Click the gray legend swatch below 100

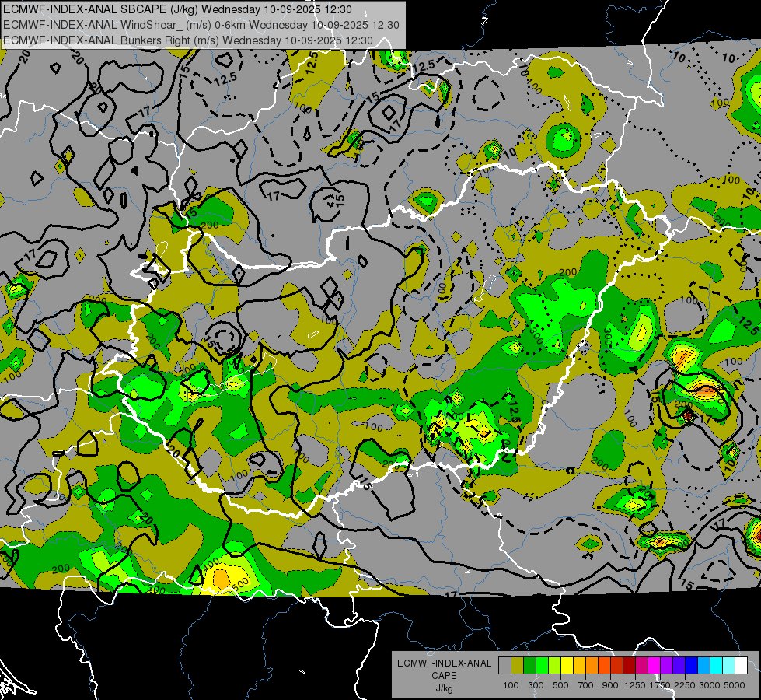tap(504, 666)
